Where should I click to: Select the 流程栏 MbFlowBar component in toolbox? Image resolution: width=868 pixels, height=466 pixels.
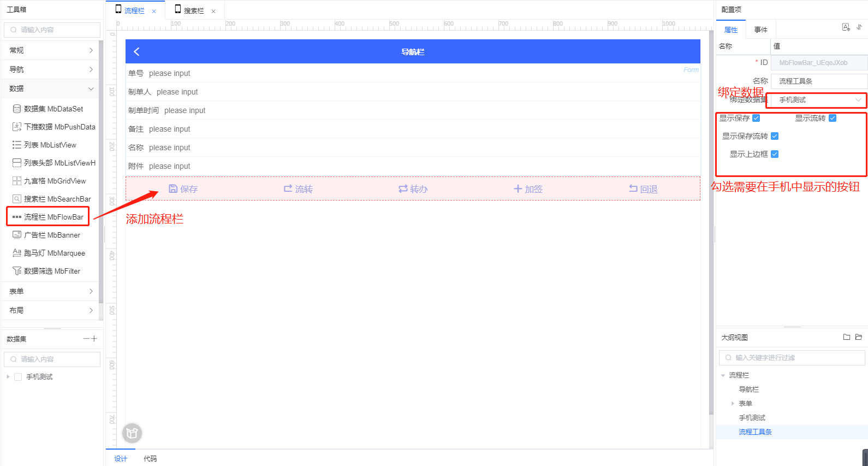point(48,217)
